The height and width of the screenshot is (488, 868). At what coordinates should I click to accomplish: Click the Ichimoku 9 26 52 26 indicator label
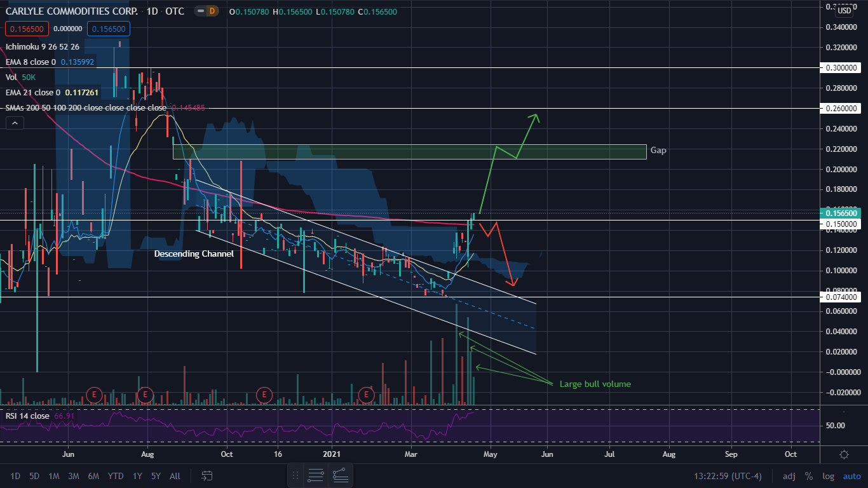coord(43,47)
